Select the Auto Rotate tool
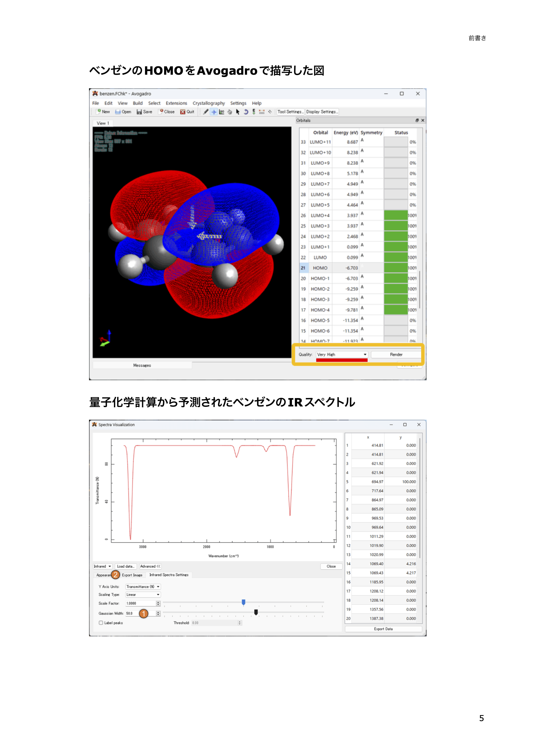Image resolution: width=535 pixels, height=756 pixels. pos(246,112)
